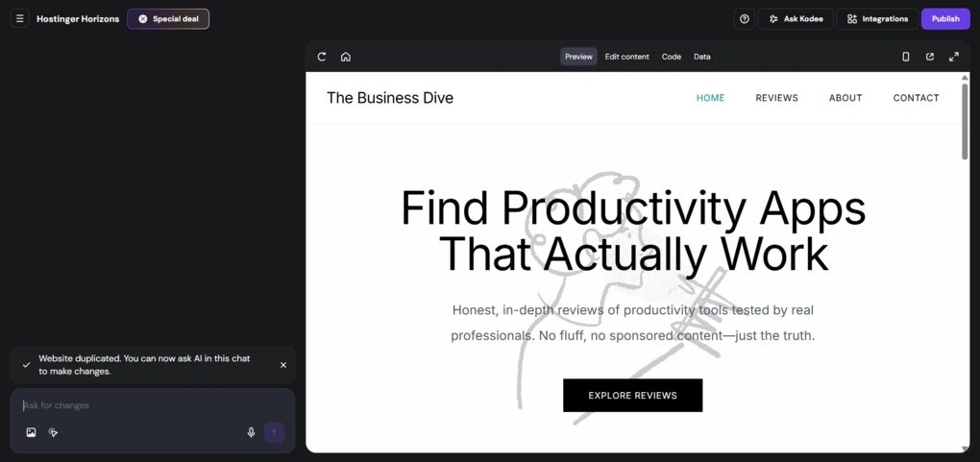Image resolution: width=980 pixels, height=462 pixels.
Task: Start voice input with microphone
Action: 251,432
